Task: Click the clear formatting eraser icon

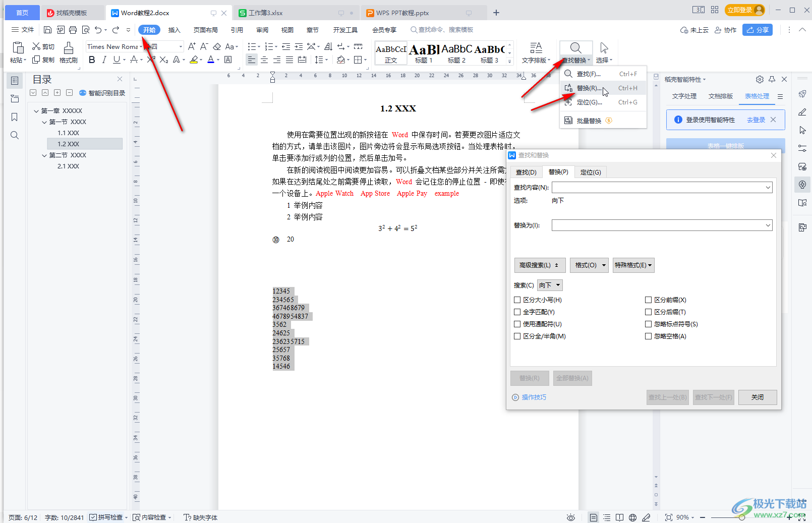Action: (x=217, y=46)
